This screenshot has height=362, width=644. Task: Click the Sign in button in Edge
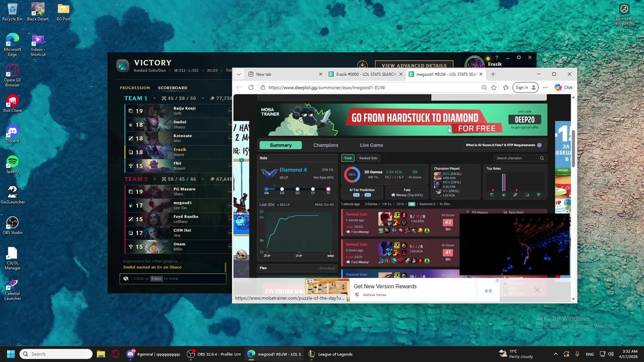(x=525, y=87)
